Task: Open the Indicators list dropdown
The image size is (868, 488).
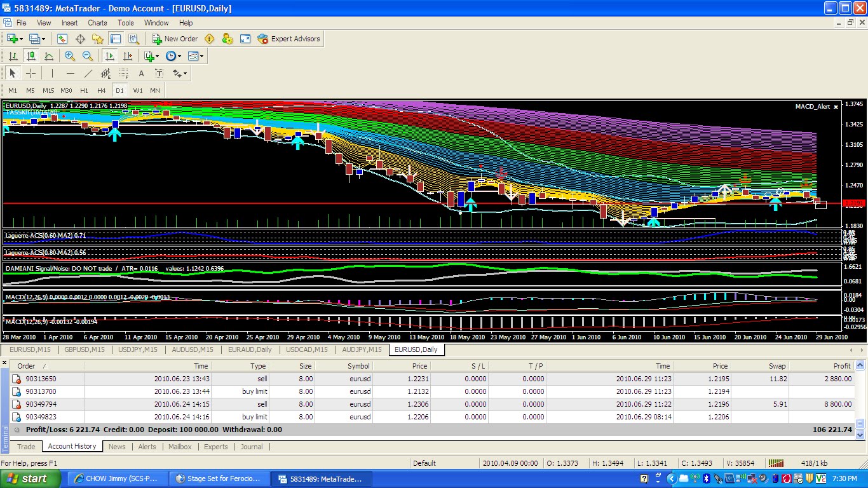Action: coord(152,56)
